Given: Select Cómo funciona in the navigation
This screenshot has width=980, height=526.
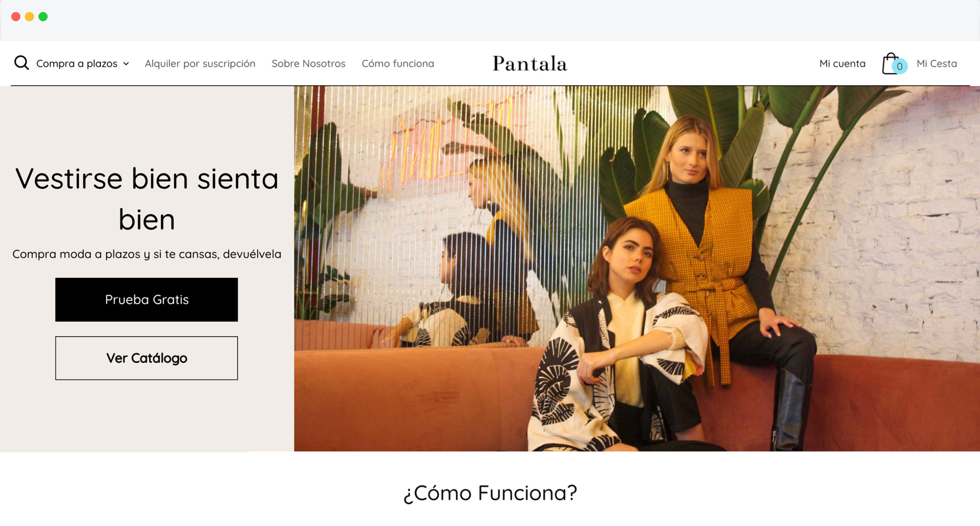Looking at the screenshot, I should [398, 64].
